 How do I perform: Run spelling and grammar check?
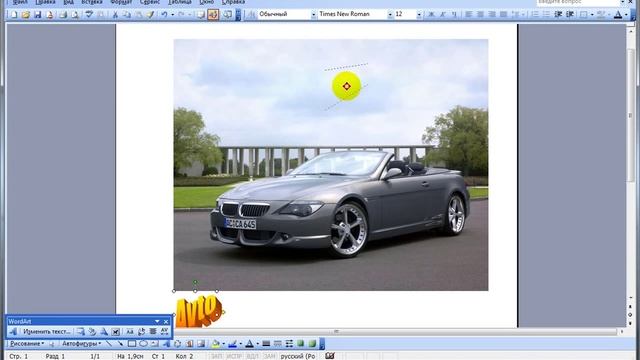89,15
